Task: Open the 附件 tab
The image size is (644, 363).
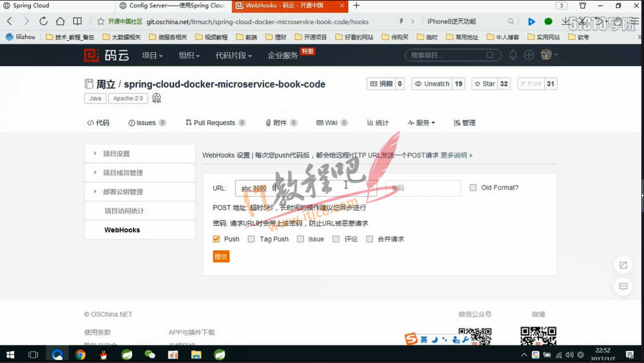Action: pyautogui.click(x=281, y=123)
